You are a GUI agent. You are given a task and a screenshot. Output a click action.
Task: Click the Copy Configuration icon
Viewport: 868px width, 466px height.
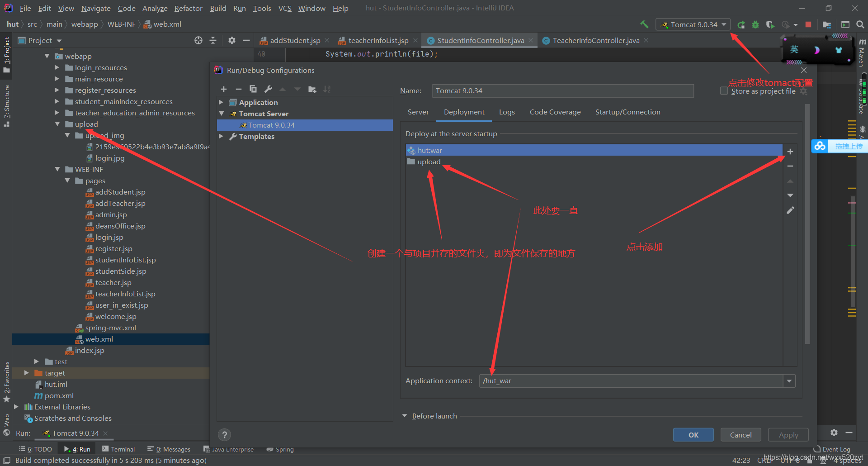pyautogui.click(x=253, y=89)
